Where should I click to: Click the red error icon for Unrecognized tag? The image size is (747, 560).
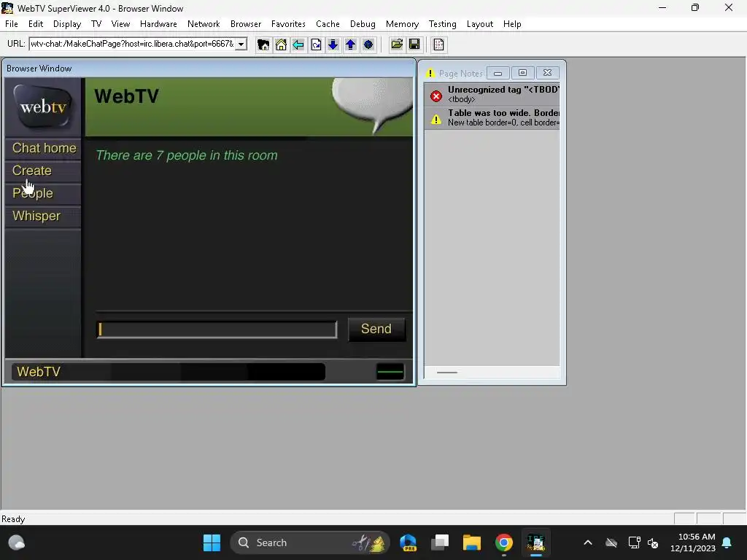point(436,96)
